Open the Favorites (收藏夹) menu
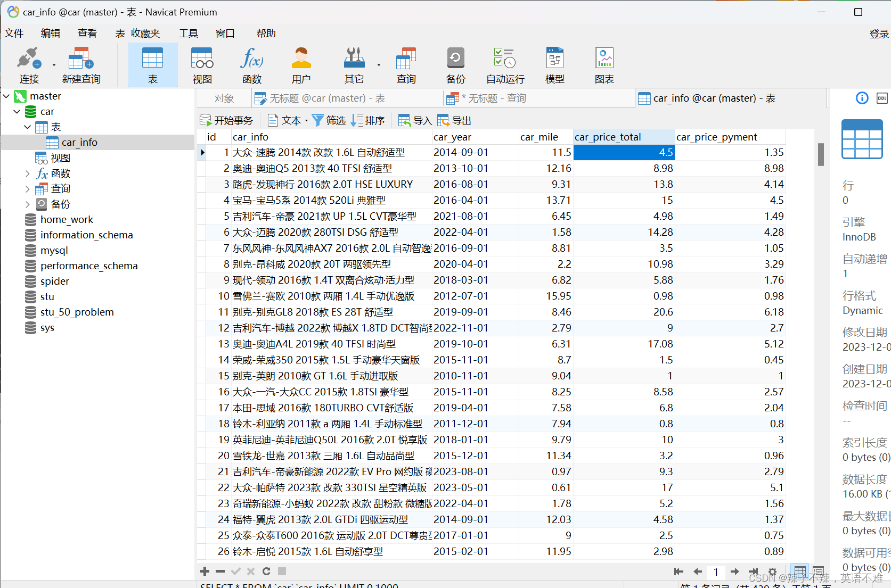This screenshot has height=588, width=891. point(145,33)
